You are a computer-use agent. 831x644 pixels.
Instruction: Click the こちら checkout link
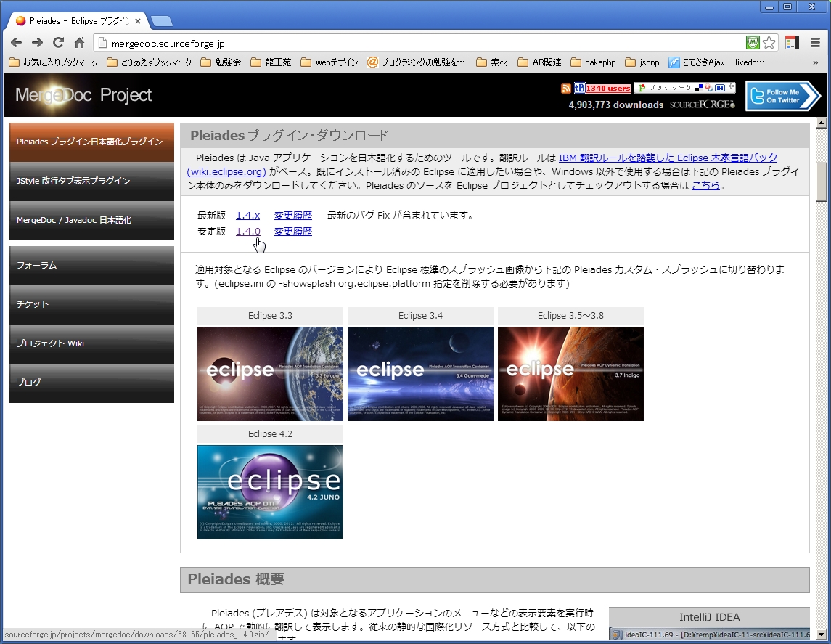click(705, 186)
